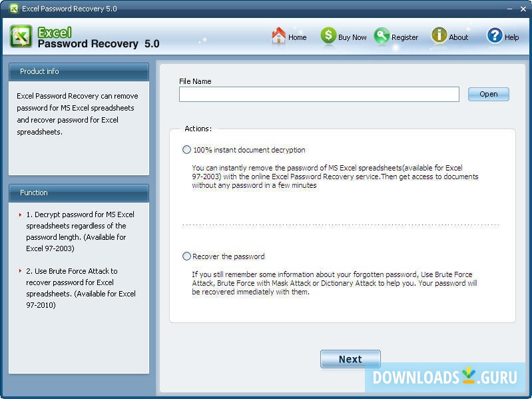The image size is (532, 399).
Task: Open the About menu label
Action: click(x=458, y=37)
